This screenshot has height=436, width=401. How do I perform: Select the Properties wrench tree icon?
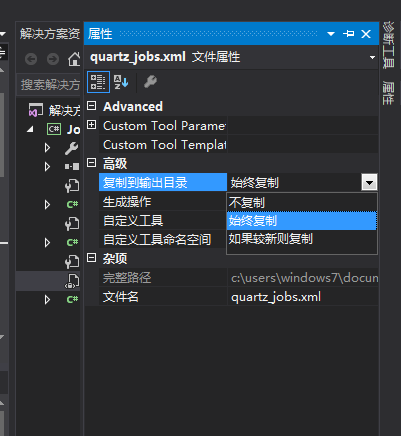coord(72,148)
